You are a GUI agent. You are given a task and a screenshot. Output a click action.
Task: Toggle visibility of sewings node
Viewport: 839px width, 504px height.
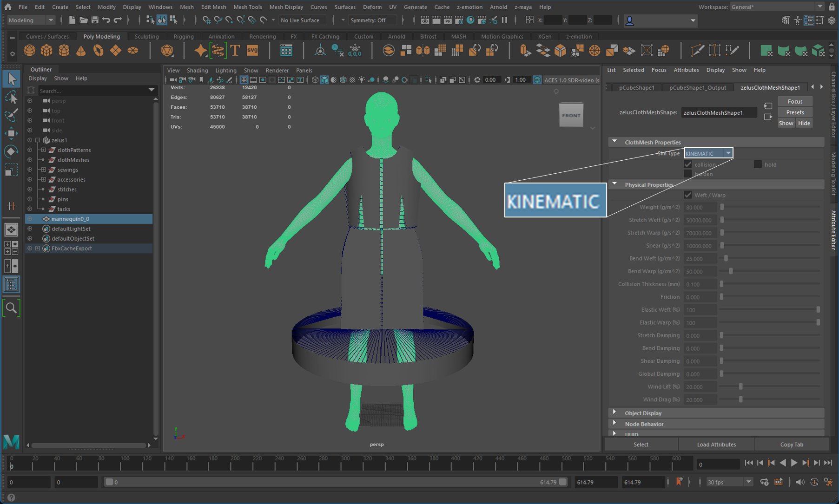(30, 170)
